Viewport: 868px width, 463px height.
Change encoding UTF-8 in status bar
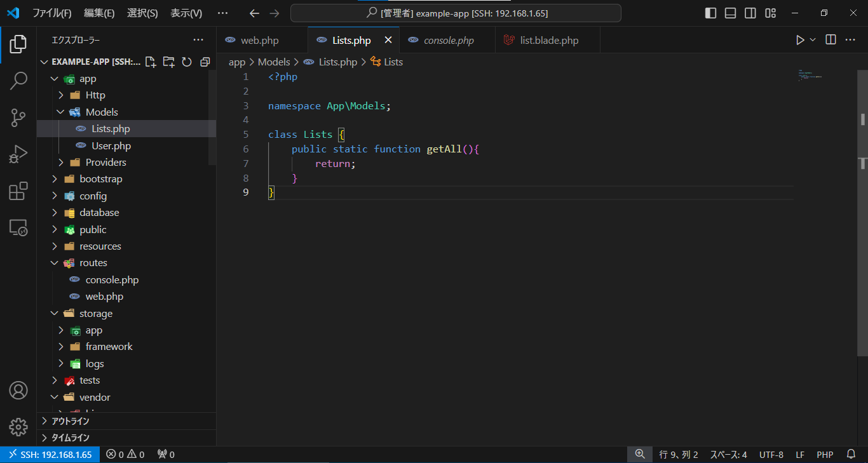tap(771, 455)
